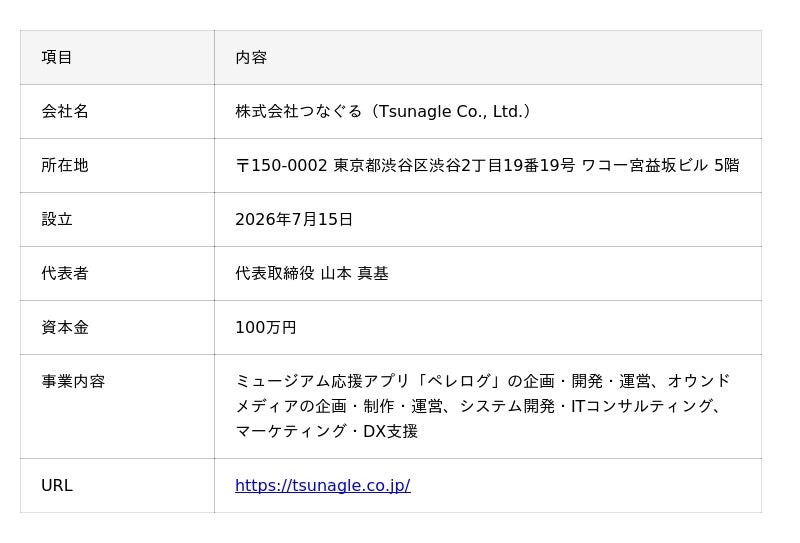Click the メディアの企画 second description line
800x543 pixels.
(479, 406)
